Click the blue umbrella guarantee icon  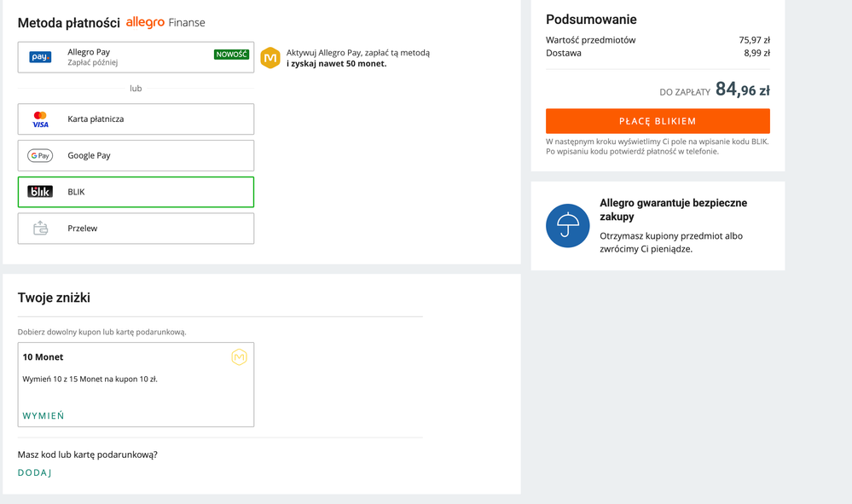[568, 226]
